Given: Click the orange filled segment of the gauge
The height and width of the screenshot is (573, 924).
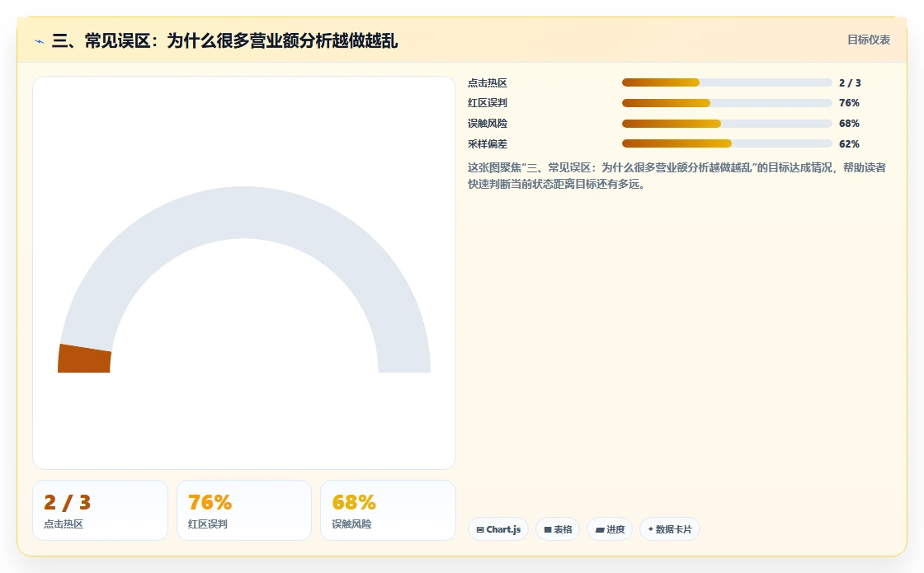Looking at the screenshot, I should (x=84, y=359).
